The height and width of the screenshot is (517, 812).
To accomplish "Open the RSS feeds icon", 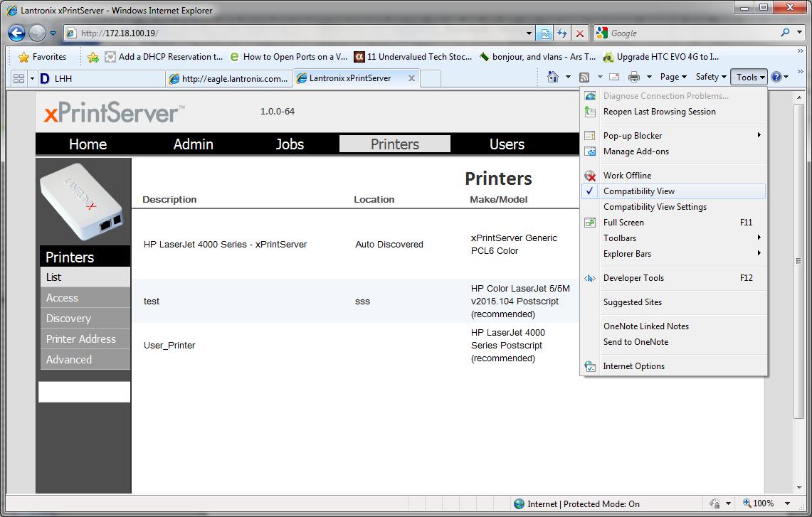I will click(584, 78).
